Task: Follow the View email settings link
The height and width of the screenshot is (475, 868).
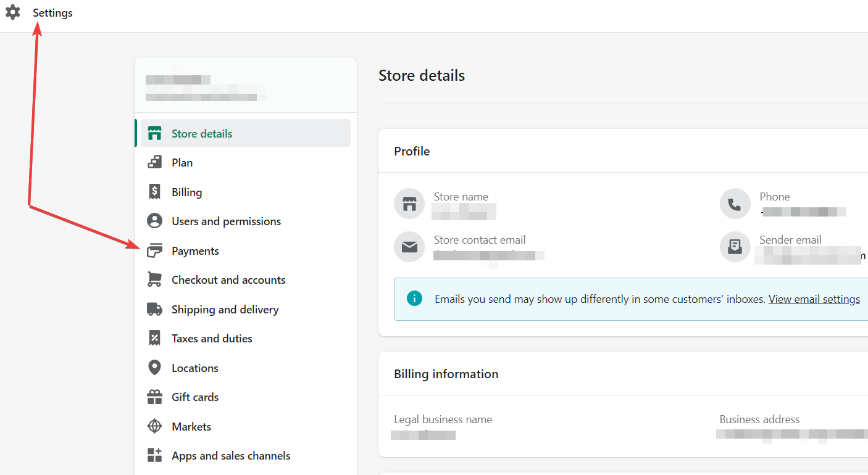Action: point(814,299)
